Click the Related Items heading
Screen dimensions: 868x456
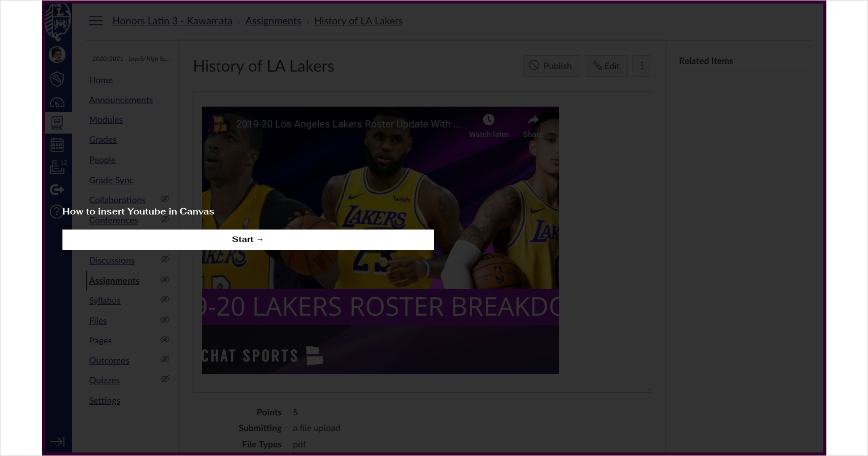click(706, 61)
